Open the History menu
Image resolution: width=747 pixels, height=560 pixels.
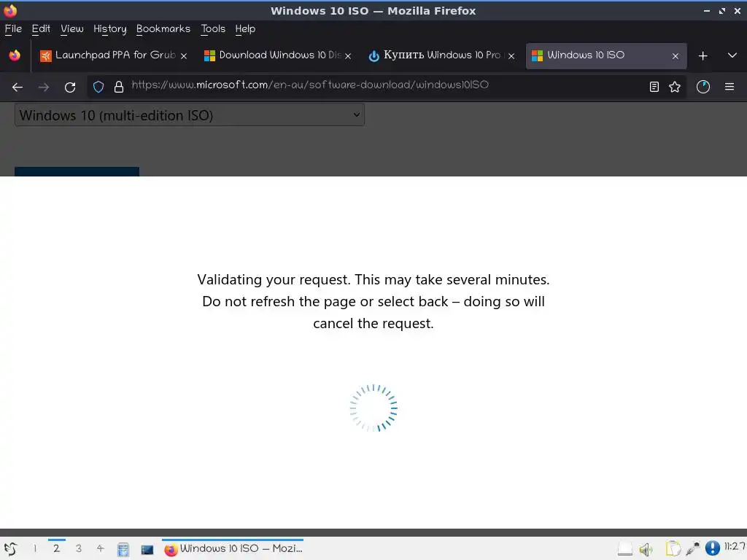(110, 29)
